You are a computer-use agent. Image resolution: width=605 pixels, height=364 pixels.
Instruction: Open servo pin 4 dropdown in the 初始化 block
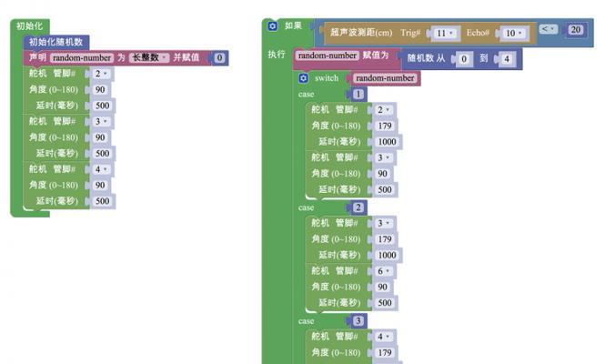tap(102, 169)
